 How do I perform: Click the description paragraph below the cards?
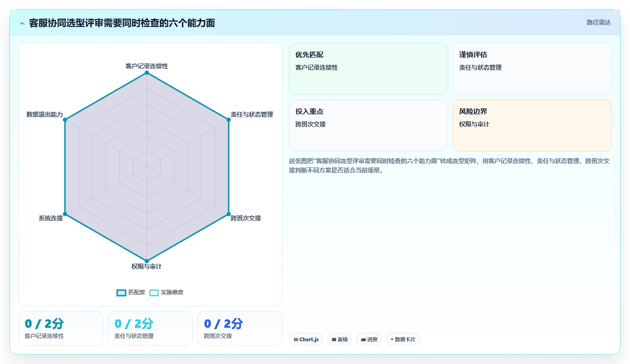tap(449, 165)
